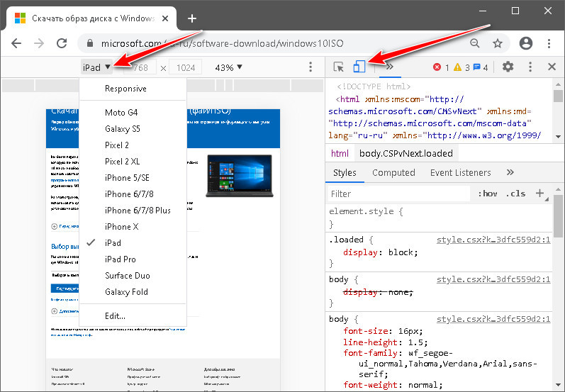Click the line-height 1.5 value
The image size is (565, 392).
pos(415,342)
